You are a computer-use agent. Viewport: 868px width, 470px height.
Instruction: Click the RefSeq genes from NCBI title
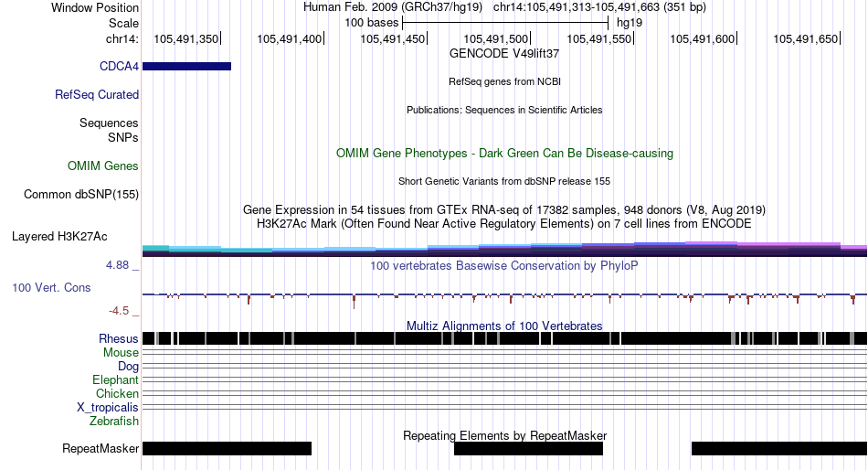click(x=505, y=81)
